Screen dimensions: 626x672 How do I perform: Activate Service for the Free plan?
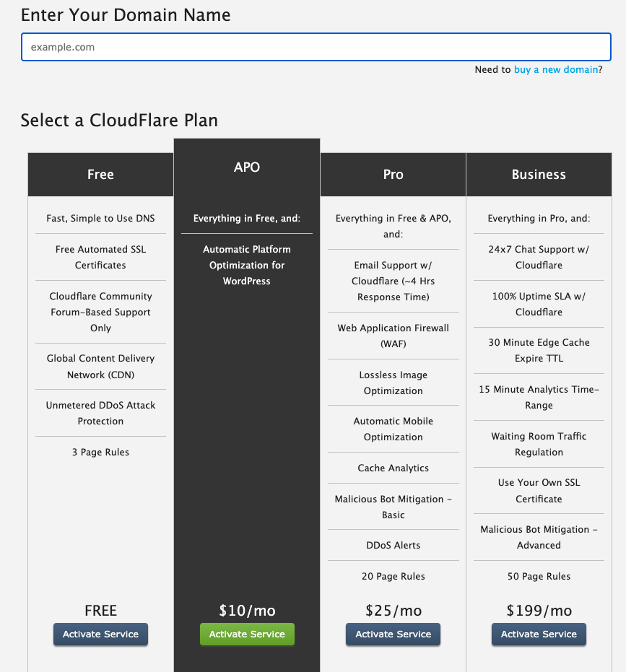100,634
